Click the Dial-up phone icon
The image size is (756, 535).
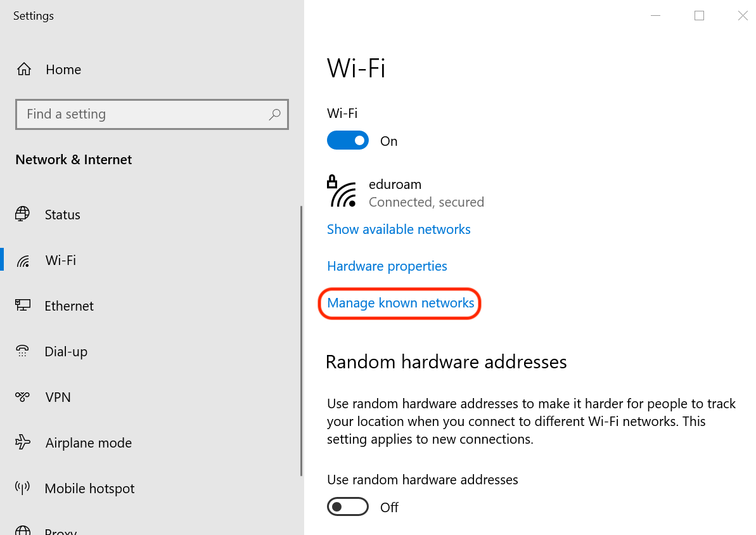[23, 351]
